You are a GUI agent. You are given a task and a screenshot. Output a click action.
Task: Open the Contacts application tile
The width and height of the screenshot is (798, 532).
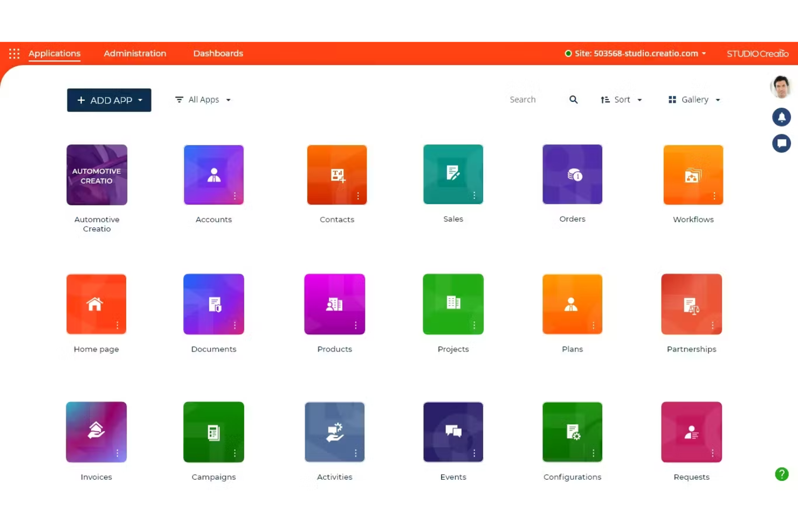click(x=336, y=174)
